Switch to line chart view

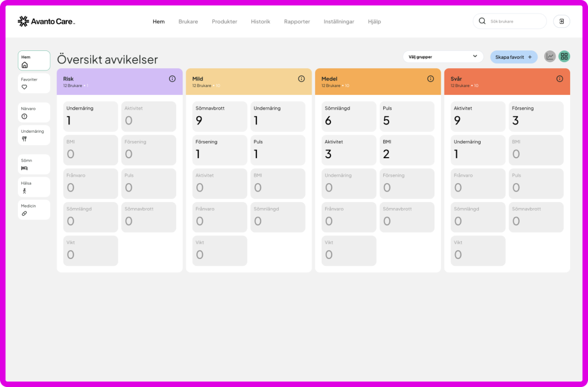pyautogui.click(x=550, y=56)
